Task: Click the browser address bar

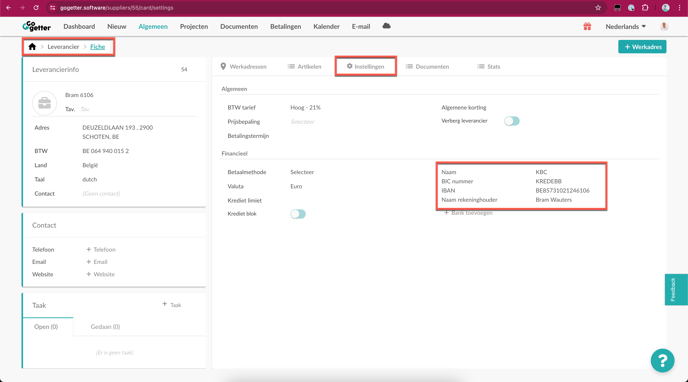Action: coord(325,7)
